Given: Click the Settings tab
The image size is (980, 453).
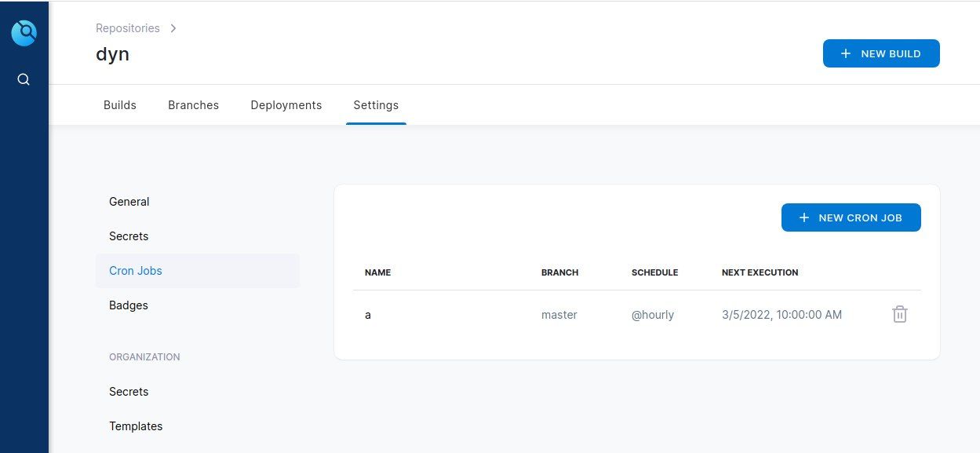Looking at the screenshot, I should pyautogui.click(x=375, y=105).
